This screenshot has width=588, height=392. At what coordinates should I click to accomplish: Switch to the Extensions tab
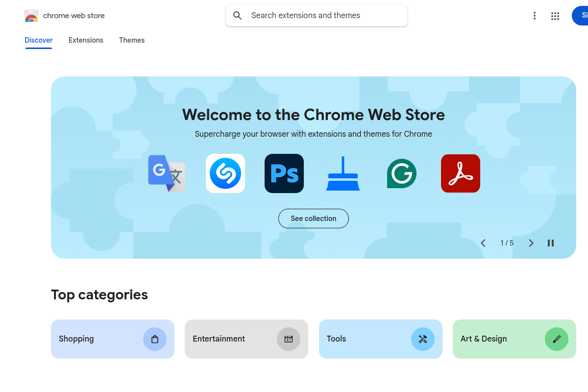tap(86, 40)
